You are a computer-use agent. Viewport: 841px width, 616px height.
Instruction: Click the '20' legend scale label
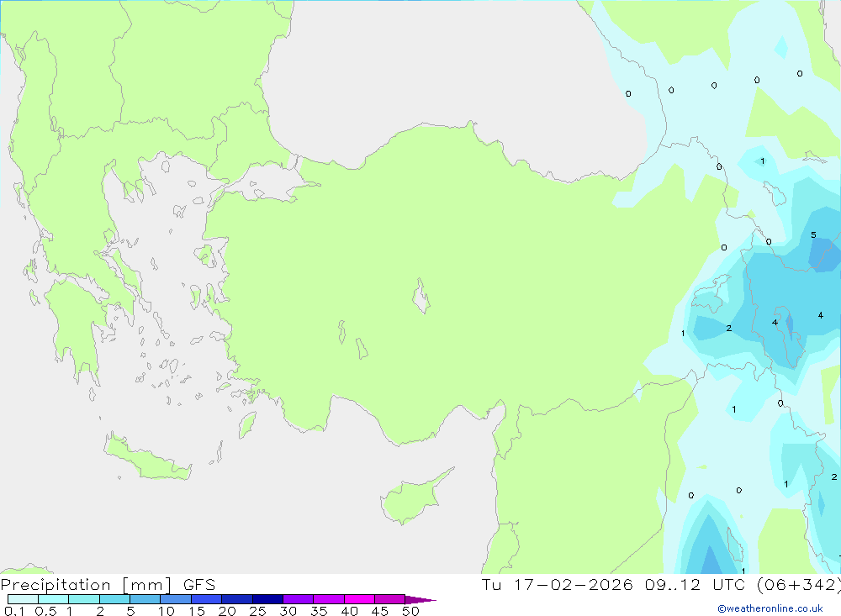[x=227, y=611]
